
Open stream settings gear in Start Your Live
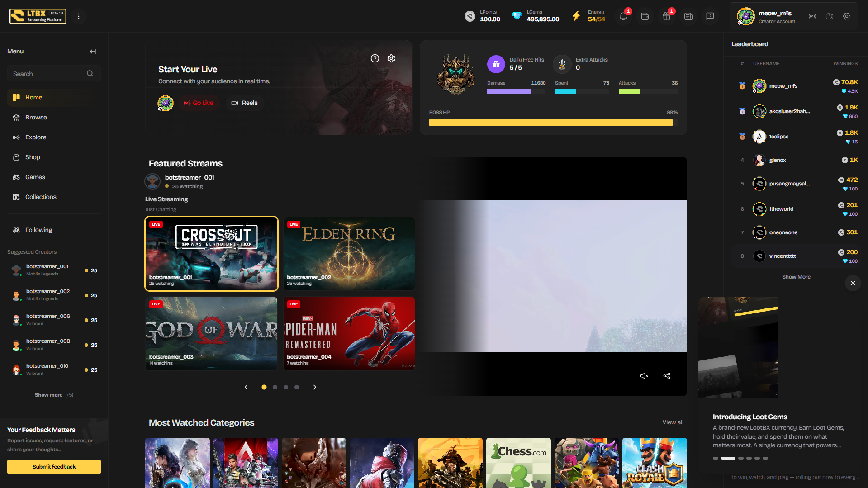[391, 58]
